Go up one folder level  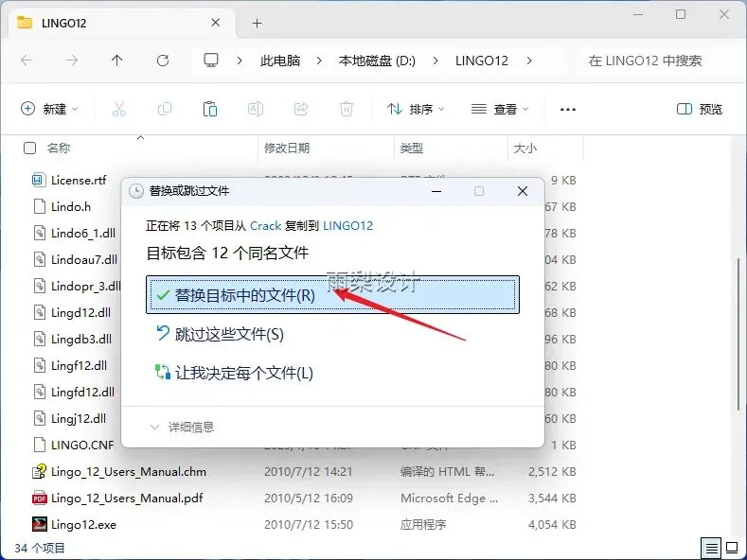click(x=116, y=61)
